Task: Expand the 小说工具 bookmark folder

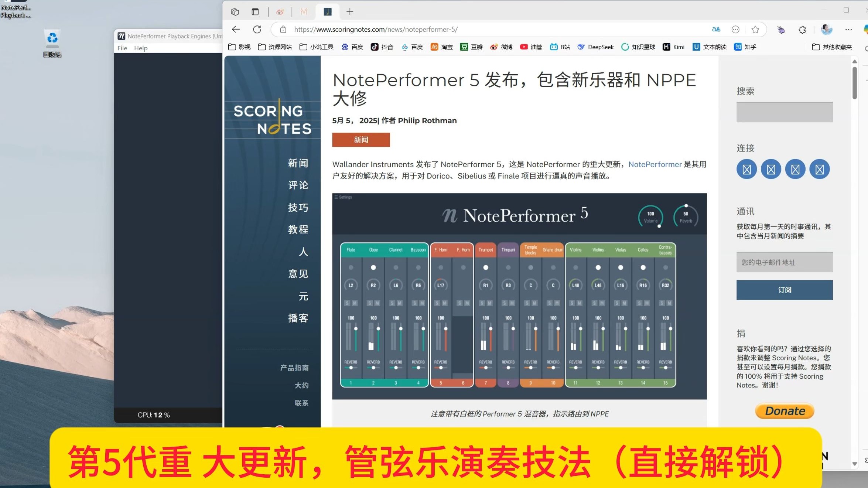Action: (316, 47)
